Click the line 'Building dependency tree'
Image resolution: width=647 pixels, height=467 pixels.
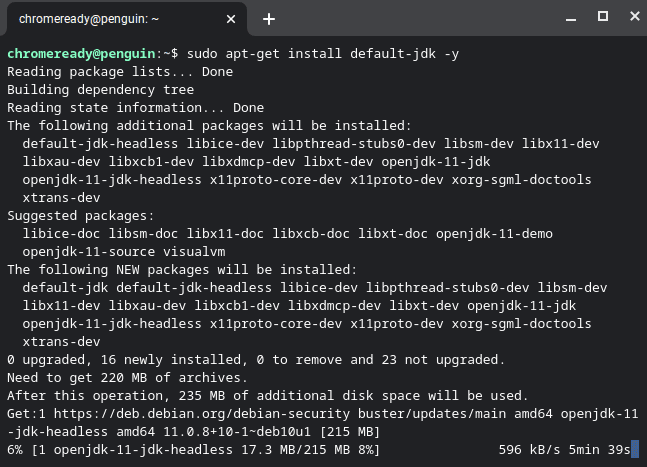click(x=101, y=90)
